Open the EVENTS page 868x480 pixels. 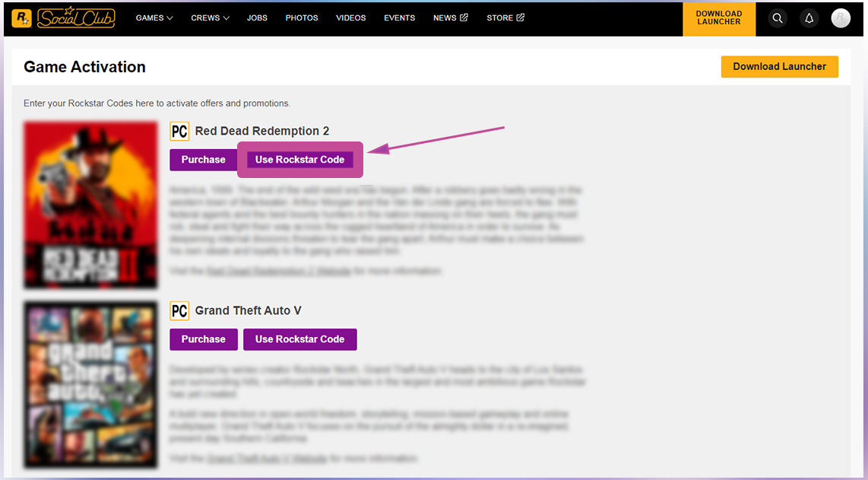(x=399, y=17)
